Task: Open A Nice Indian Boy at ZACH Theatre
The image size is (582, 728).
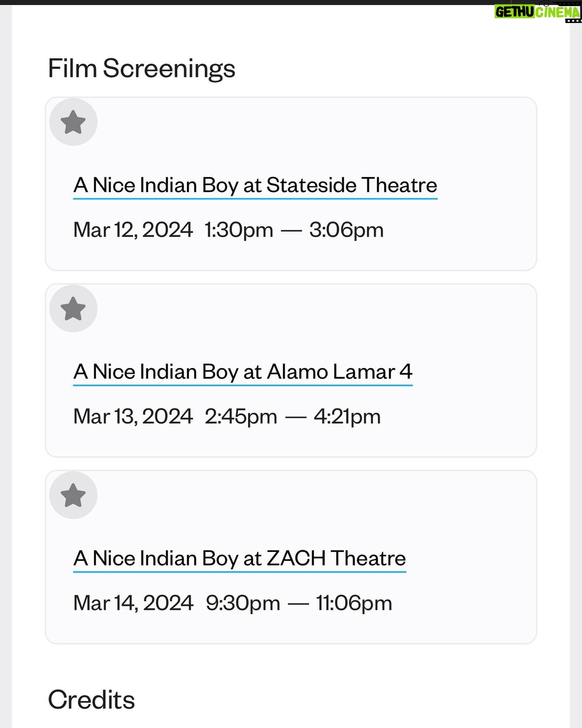Action: pos(239,559)
